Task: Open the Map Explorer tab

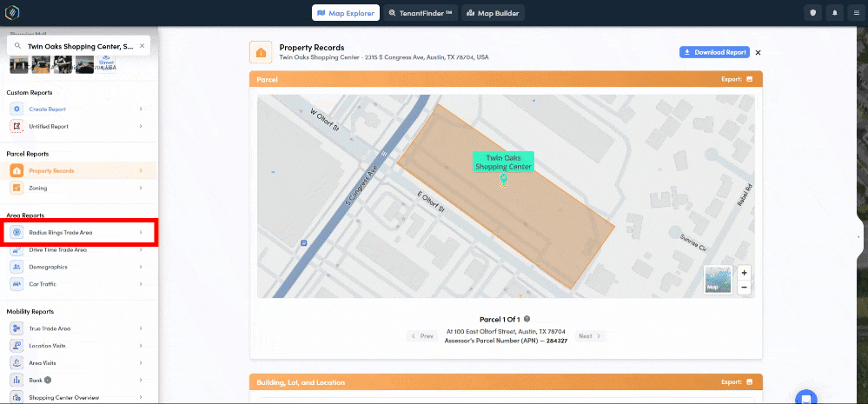Action: pos(346,13)
